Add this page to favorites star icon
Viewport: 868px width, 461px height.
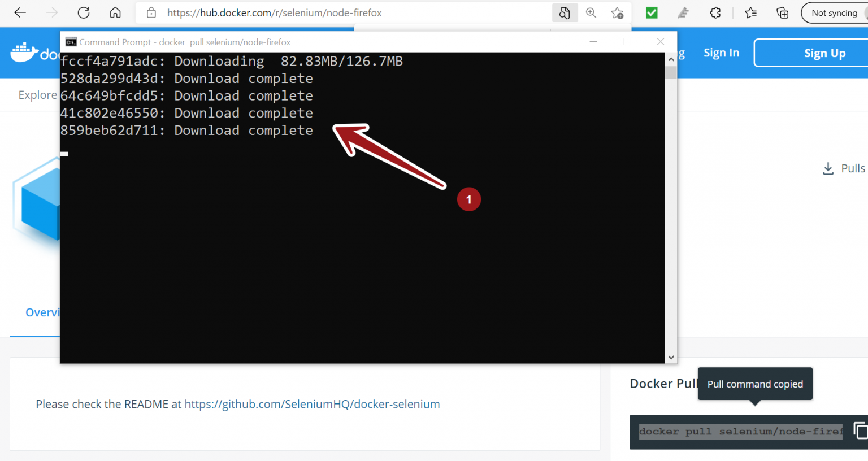pos(617,12)
